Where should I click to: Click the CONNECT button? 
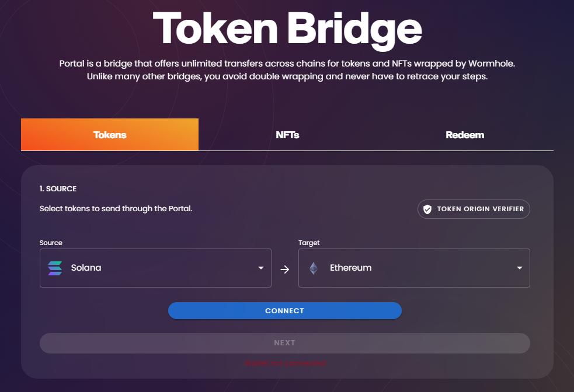pyautogui.click(x=284, y=310)
